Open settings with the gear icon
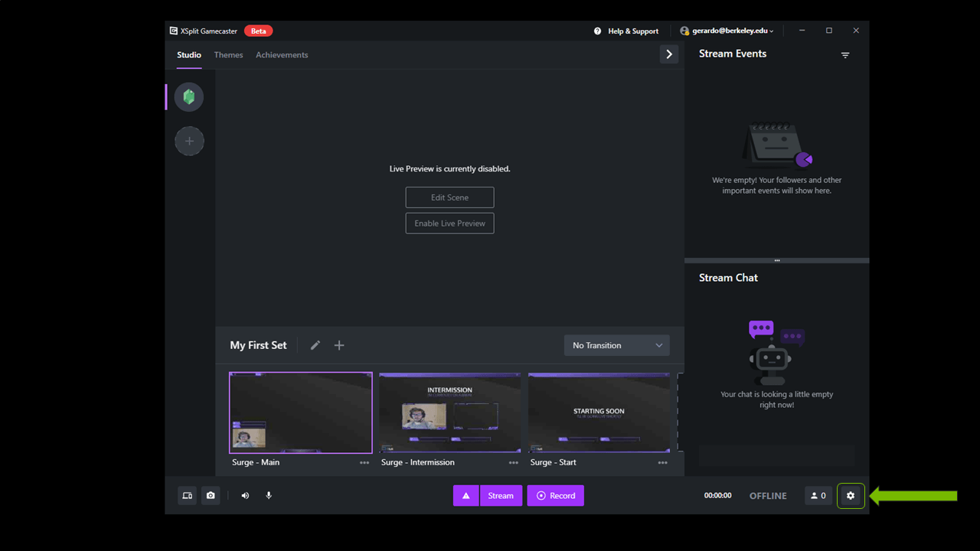Screen dimensions: 980x551 [x=850, y=496]
